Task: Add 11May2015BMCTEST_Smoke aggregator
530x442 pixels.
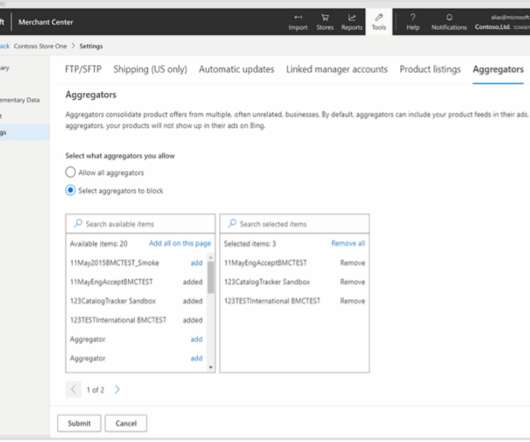Action: (196, 263)
